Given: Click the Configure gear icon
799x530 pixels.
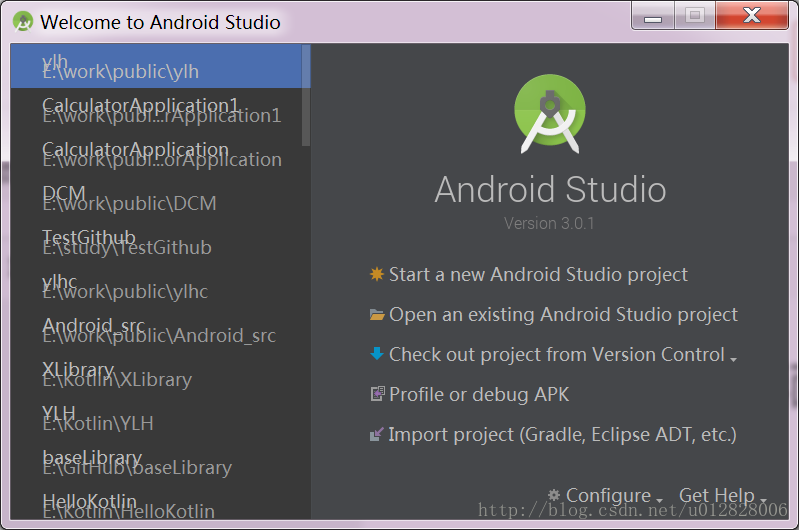Looking at the screenshot, I should (554, 495).
